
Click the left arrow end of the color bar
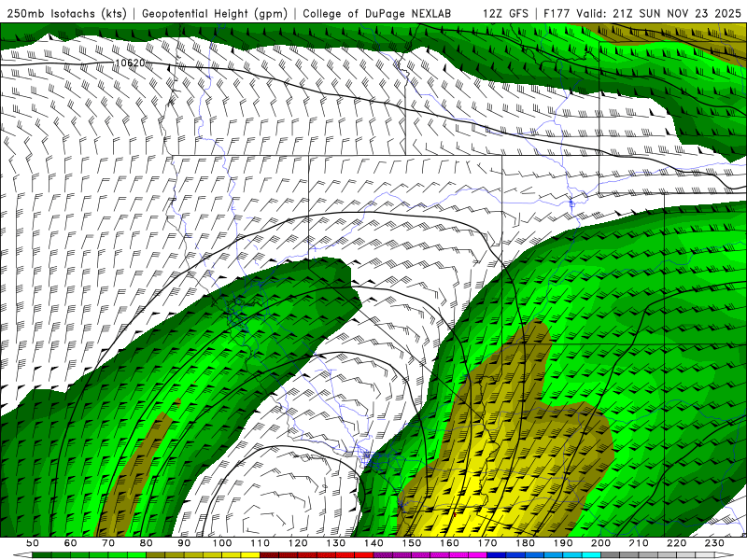pyautogui.click(x=22, y=555)
